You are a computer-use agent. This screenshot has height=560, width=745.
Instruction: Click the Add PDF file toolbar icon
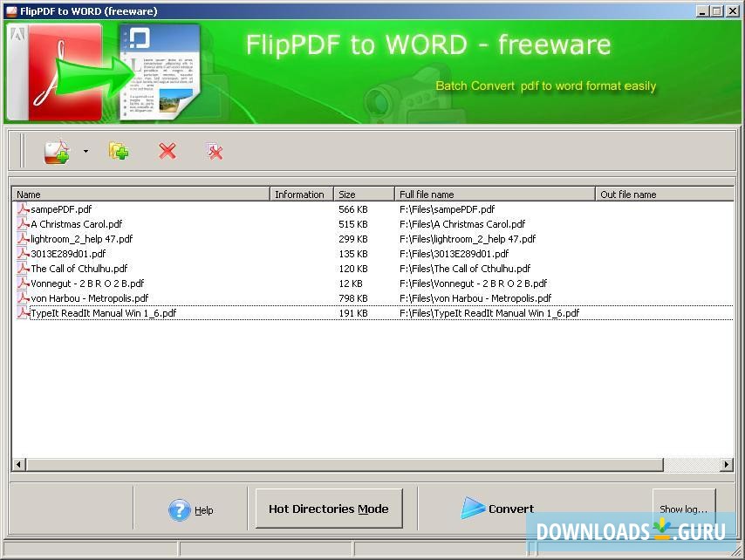coord(58,151)
